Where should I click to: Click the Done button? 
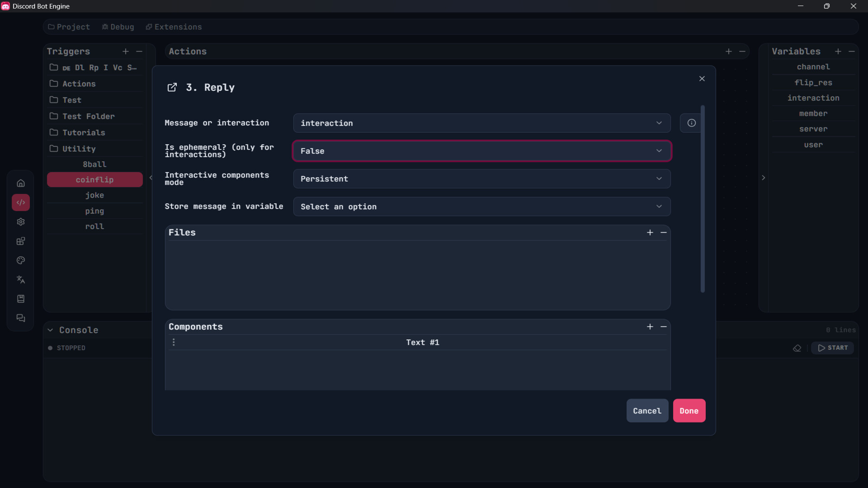[x=689, y=411]
